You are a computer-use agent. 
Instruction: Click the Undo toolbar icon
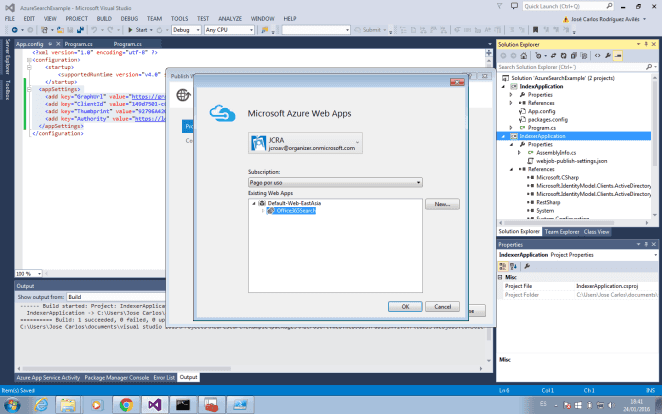94,30
